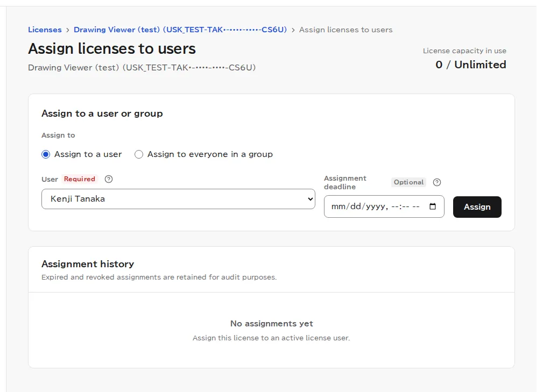Click the black Assign button
Viewport: 543px width, 392px height.
477,207
